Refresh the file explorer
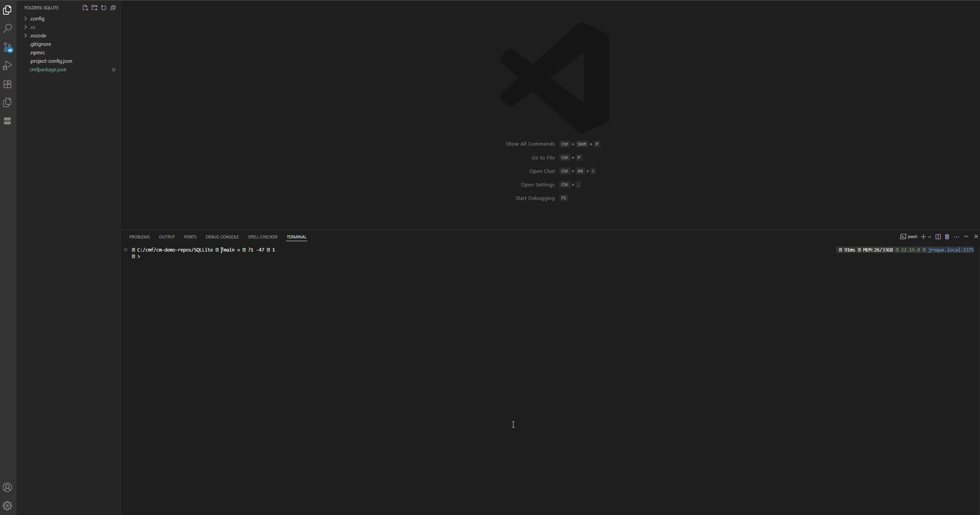The height and width of the screenshot is (515, 980). pyautogui.click(x=104, y=8)
